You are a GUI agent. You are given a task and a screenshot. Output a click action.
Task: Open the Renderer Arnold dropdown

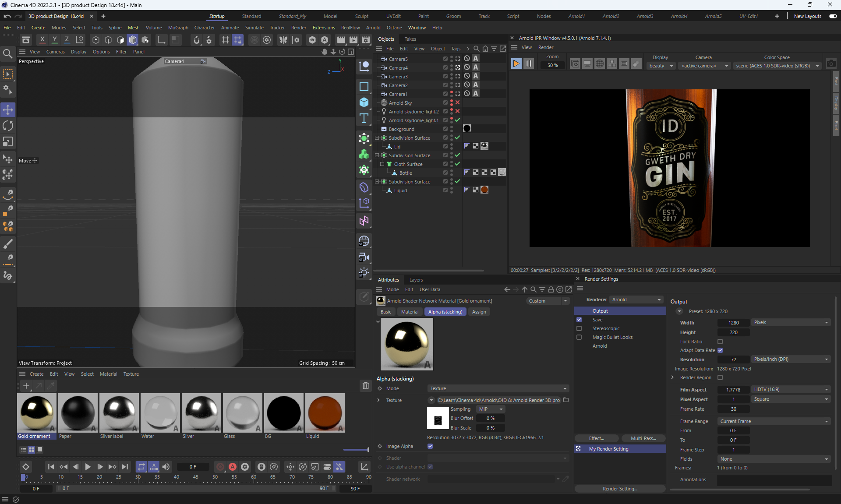(x=636, y=300)
